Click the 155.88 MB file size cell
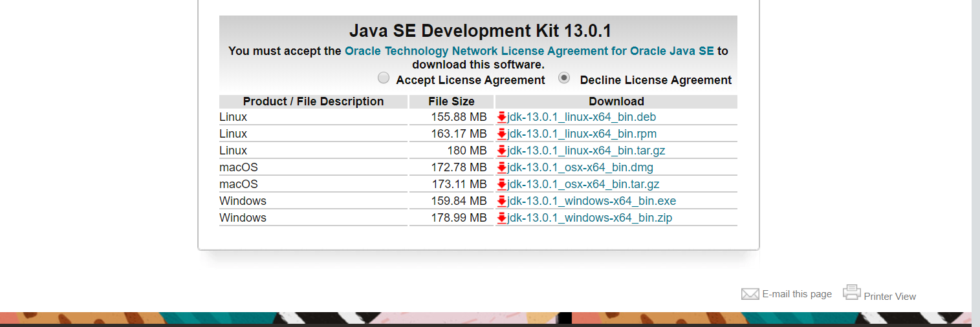Image resolution: width=980 pixels, height=327 pixels. coord(452,117)
